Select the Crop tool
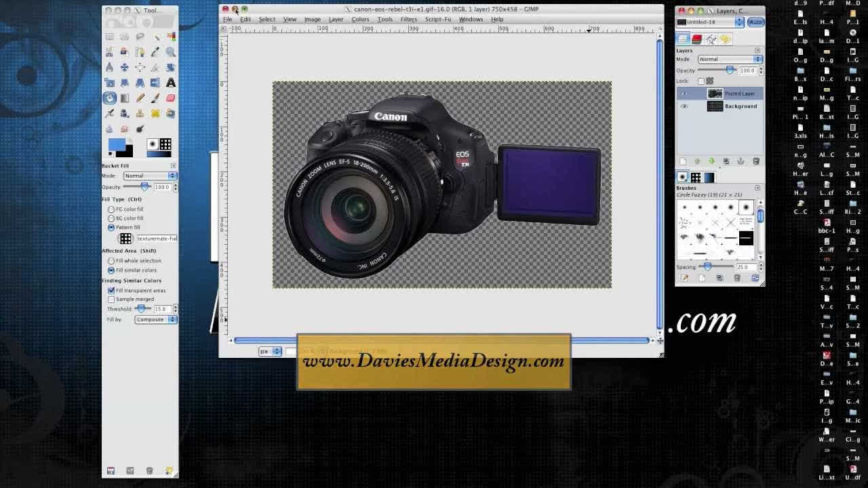The width and height of the screenshot is (868, 488). [x=155, y=67]
